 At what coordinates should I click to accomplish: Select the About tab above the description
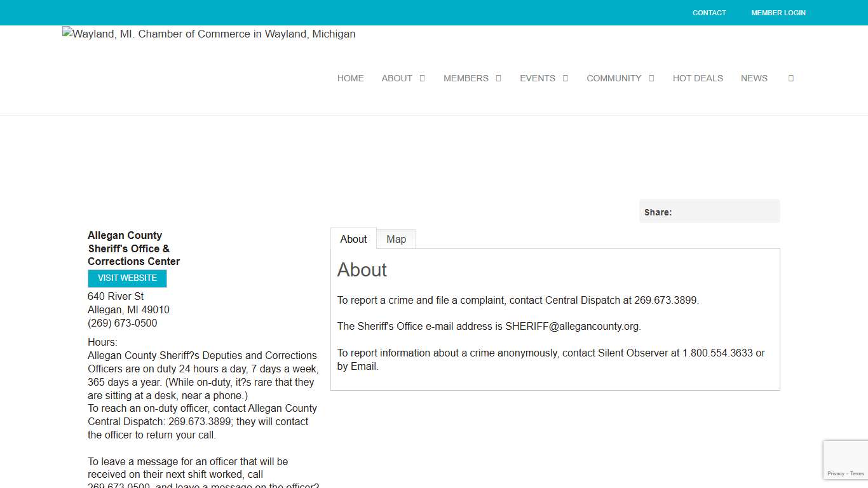click(x=353, y=239)
